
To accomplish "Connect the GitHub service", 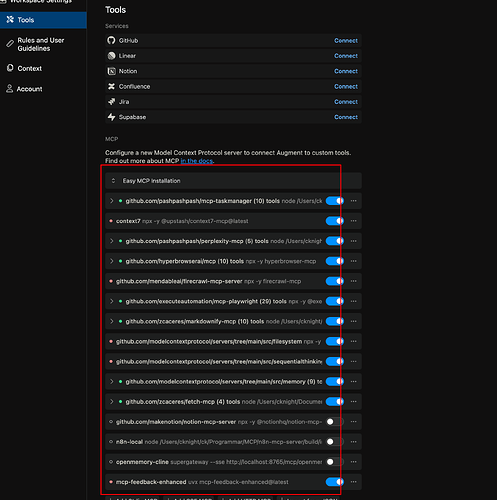I will point(346,41).
